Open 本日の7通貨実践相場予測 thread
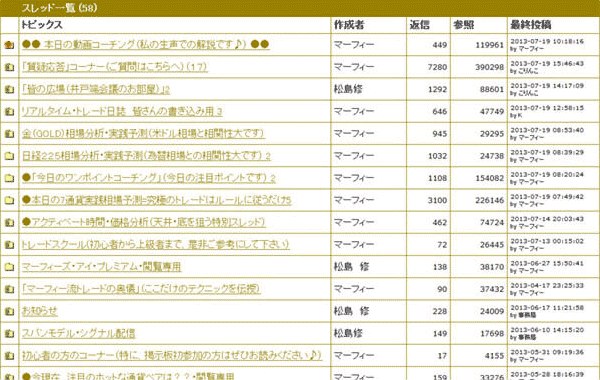The image size is (600, 380). tap(157, 200)
